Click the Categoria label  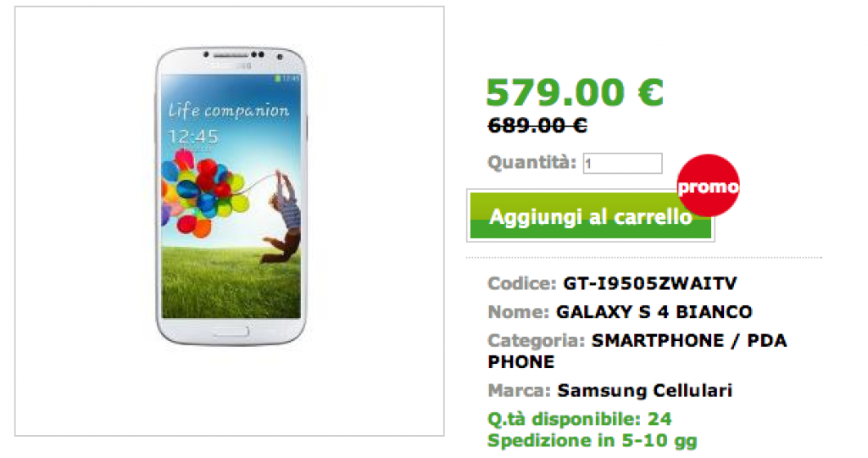pyautogui.click(x=536, y=341)
